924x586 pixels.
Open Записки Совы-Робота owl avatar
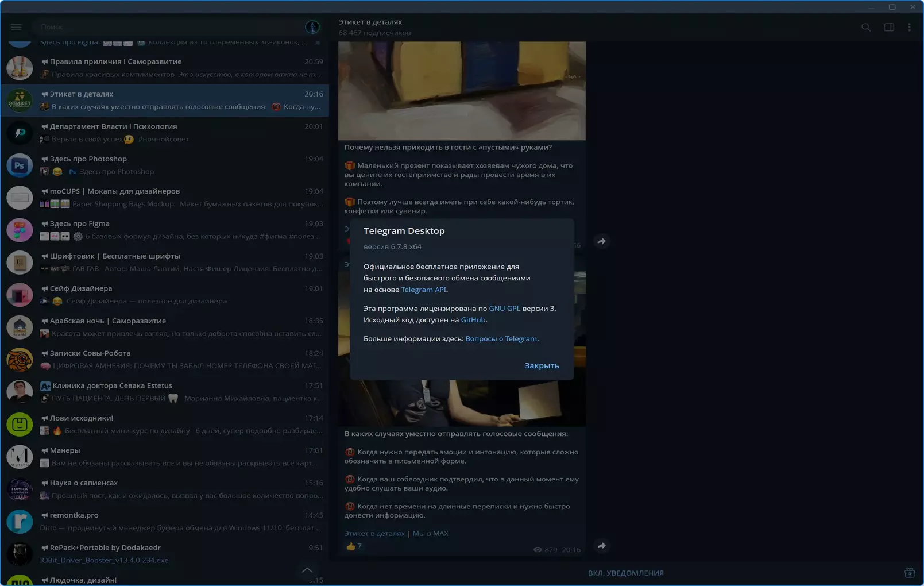tap(20, 360)
